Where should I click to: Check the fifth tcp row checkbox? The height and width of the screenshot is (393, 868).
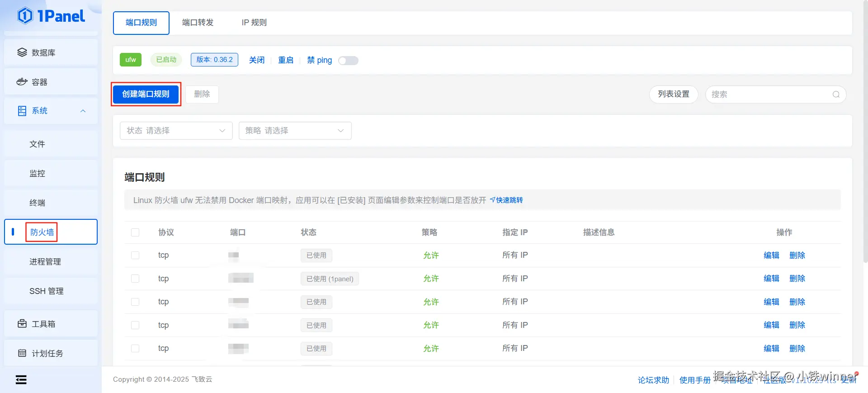tap(135, 348)
